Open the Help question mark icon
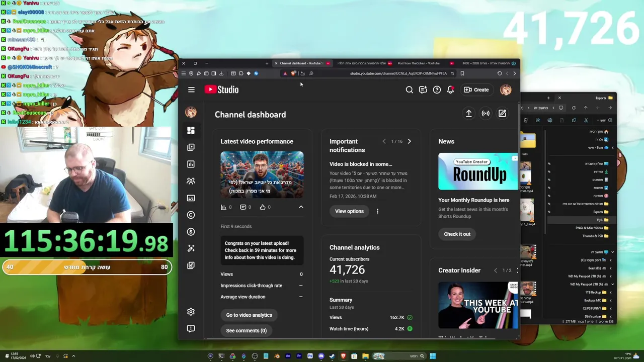 (x=437, y=90)
